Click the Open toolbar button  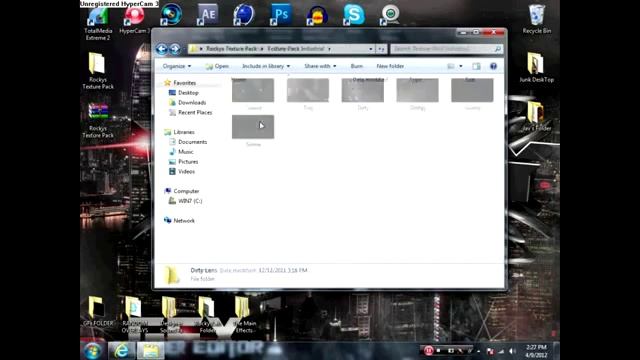tap(217, 66)
